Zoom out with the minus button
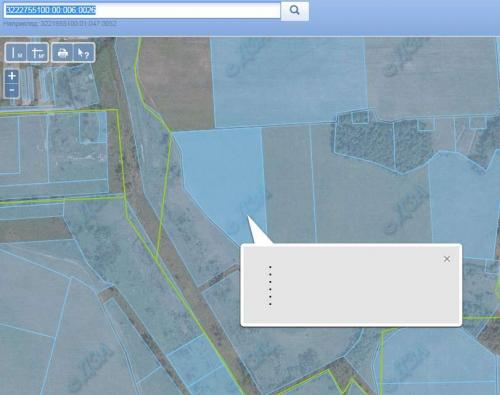Viewport: 500px width, 395px height. pos(12,90)
